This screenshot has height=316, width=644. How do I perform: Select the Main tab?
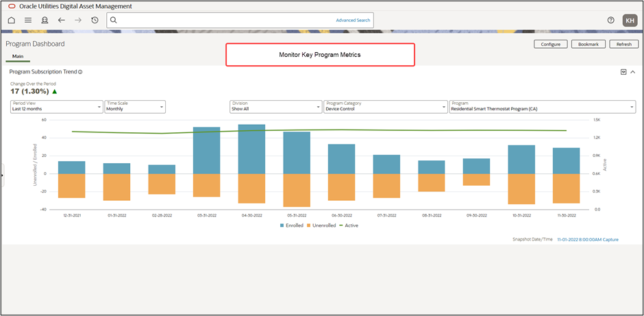[18, 56]
